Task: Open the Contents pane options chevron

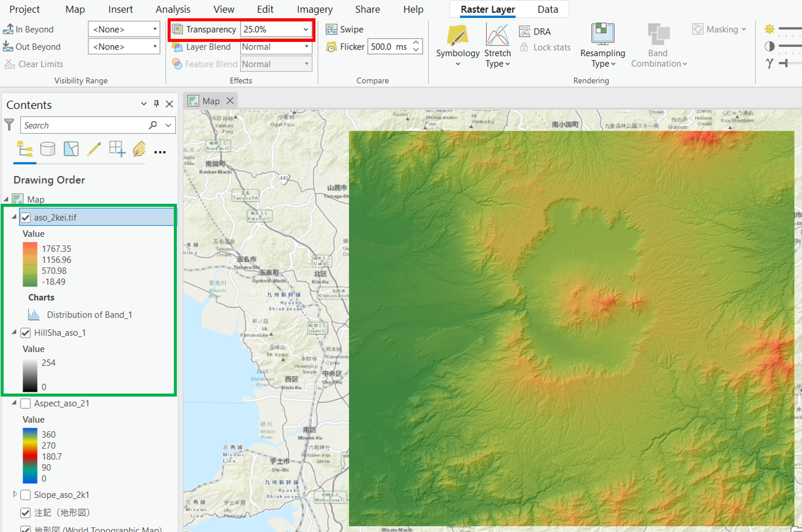Action: coord(144,104)
